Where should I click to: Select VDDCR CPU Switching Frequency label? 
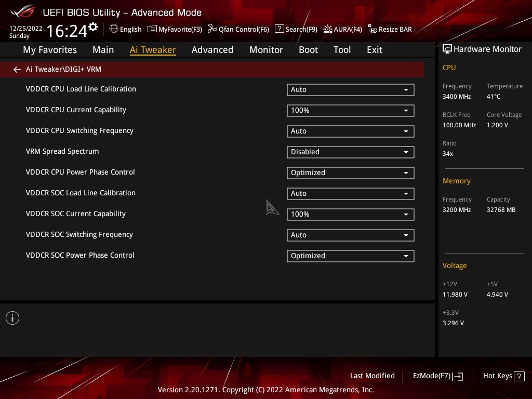pos(79,130)
